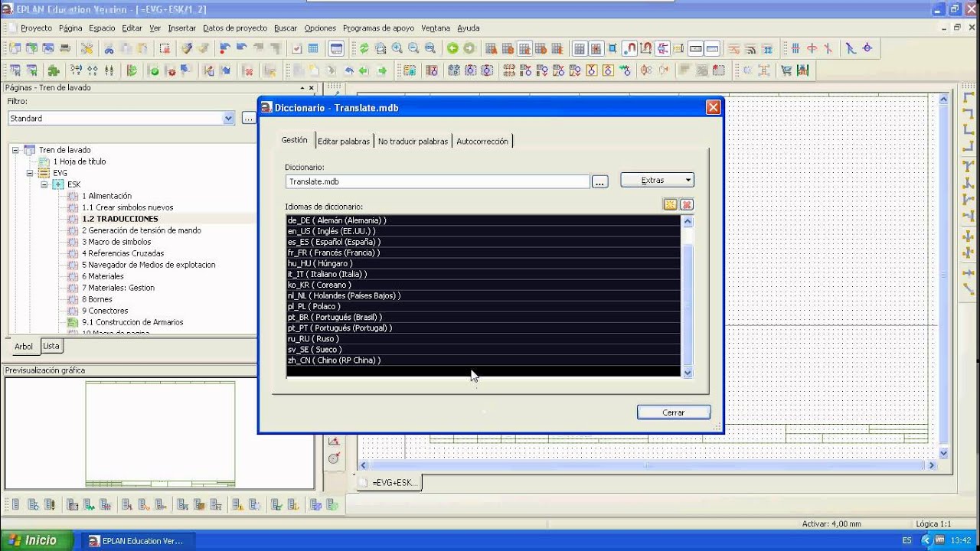Viewport: 980px width, 551px height.
Task: Browse for dictionary with the ellipsis button
Action: 599,182
